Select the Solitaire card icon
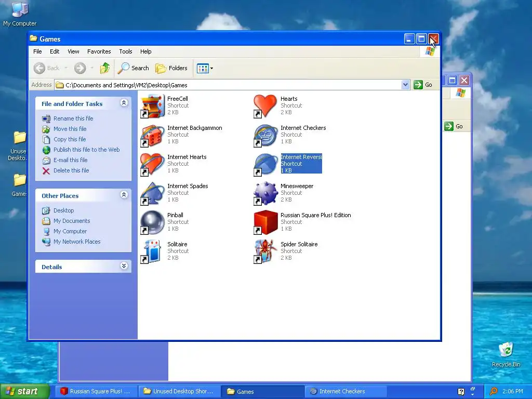This screenshot has width=532, height=399. tap(152, 252)
